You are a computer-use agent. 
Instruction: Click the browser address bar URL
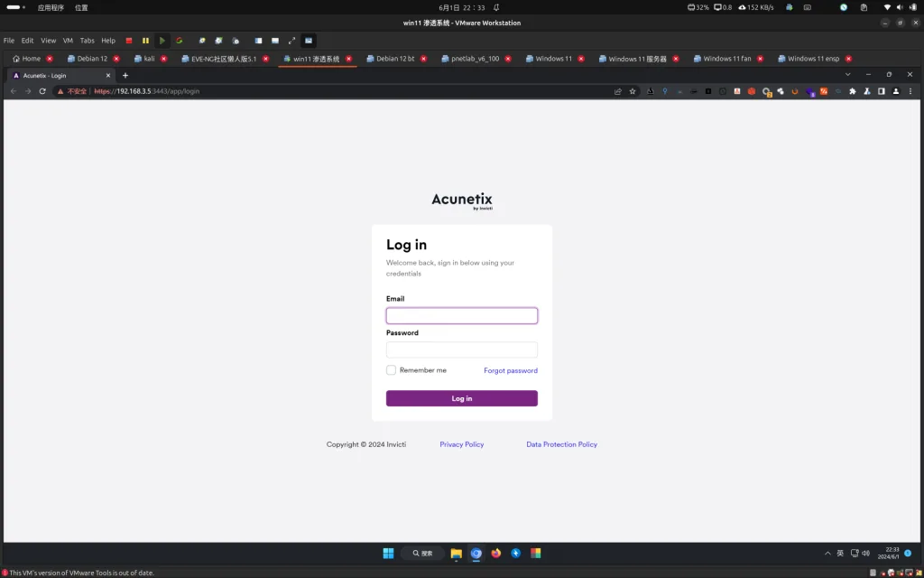pos(147,91)
